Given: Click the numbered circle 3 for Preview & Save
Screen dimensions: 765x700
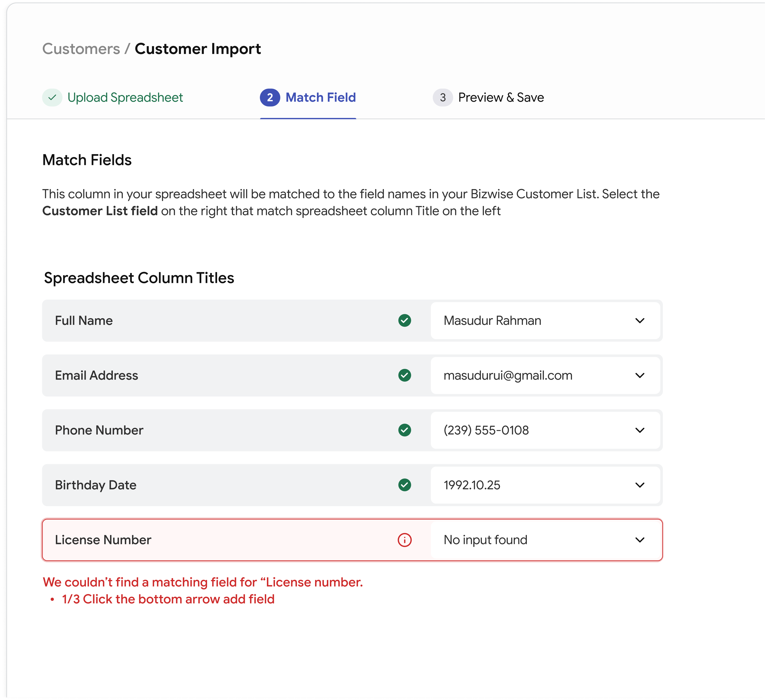Looking at the screenshot, I should coord(443,98).
